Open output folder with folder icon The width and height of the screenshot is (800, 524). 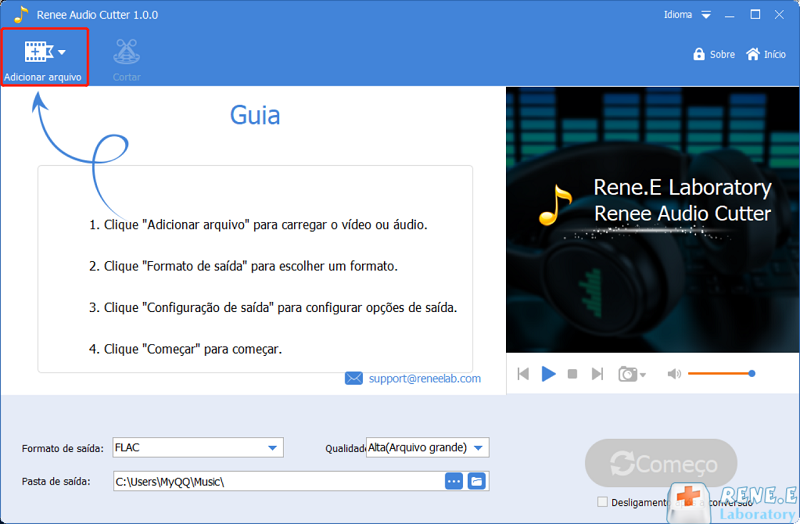477,481
